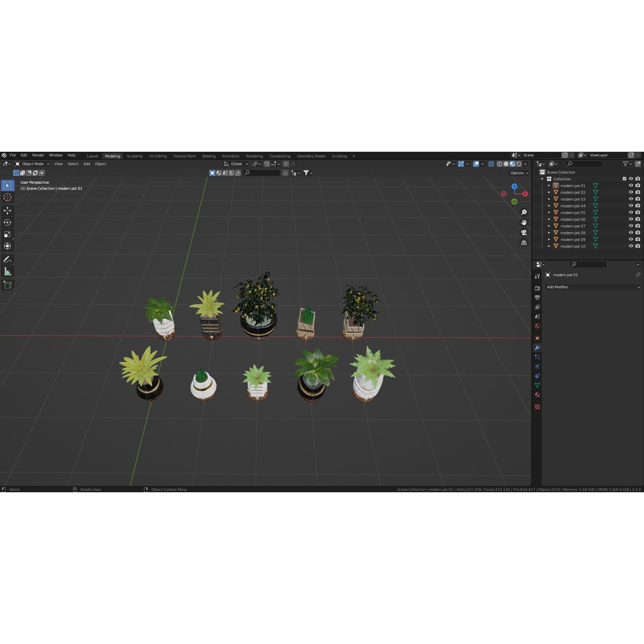Select the Move tool in the toolbar
This screenshot has width=644, height=644.
click(7, 211)
